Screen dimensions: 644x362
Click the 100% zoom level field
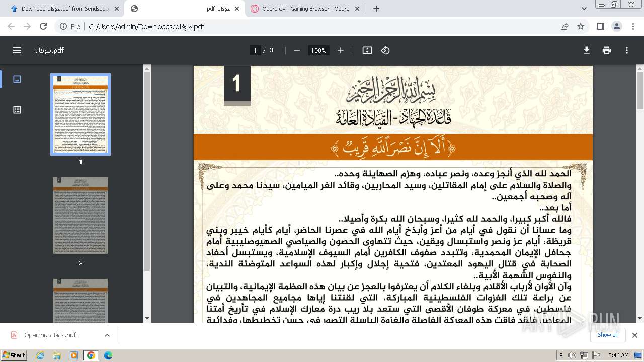318,50
